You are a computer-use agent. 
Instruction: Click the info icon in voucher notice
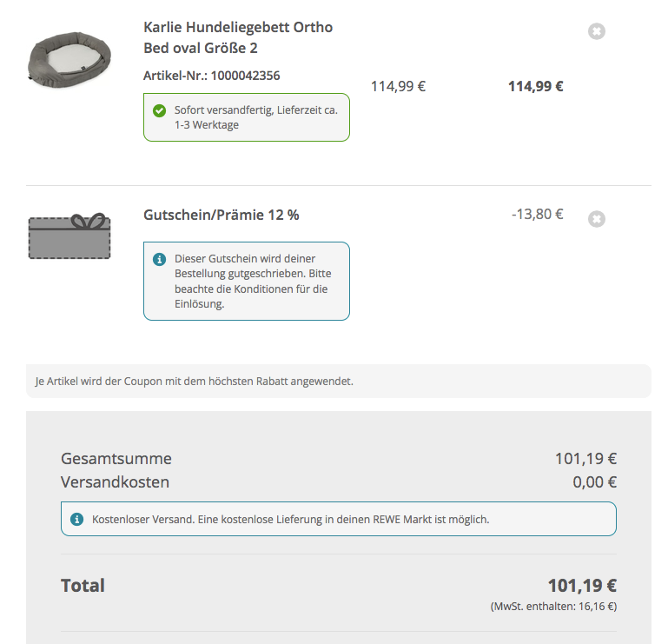[x=159, y=259]
